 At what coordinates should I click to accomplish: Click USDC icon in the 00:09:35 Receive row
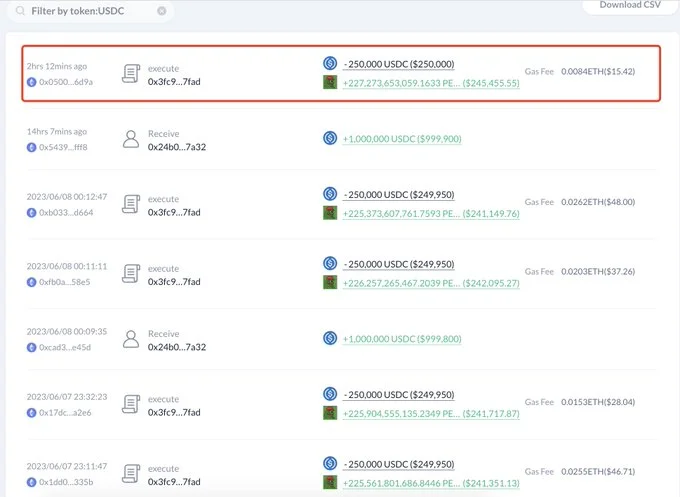(x=329, y=339)
